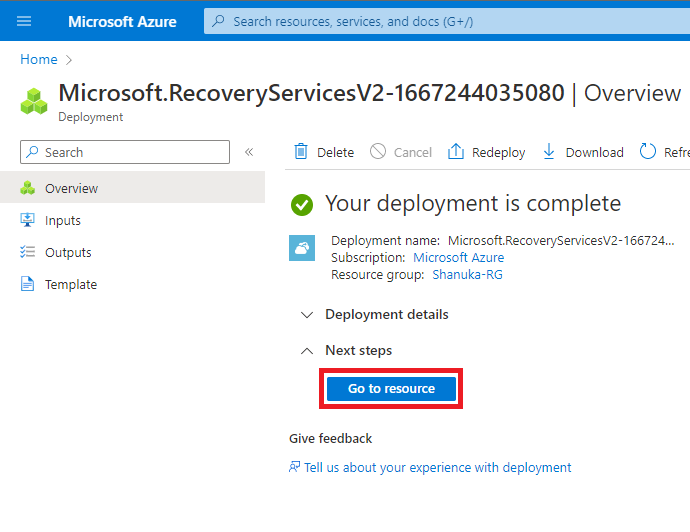This screenshot has width=690, height=532.
Task: Click the Outputs sidebar icon
Action: click(28, 252)
